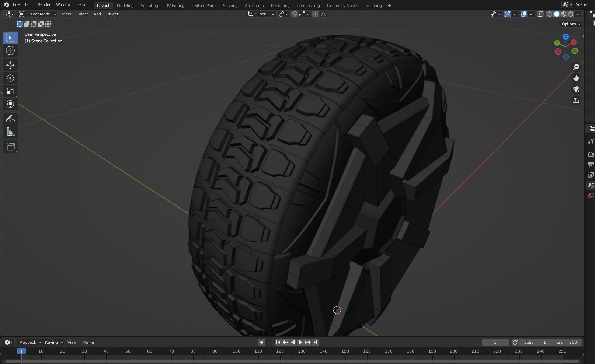Open the File menu
This screenshot has width=595, height=364.
point(16,4)
